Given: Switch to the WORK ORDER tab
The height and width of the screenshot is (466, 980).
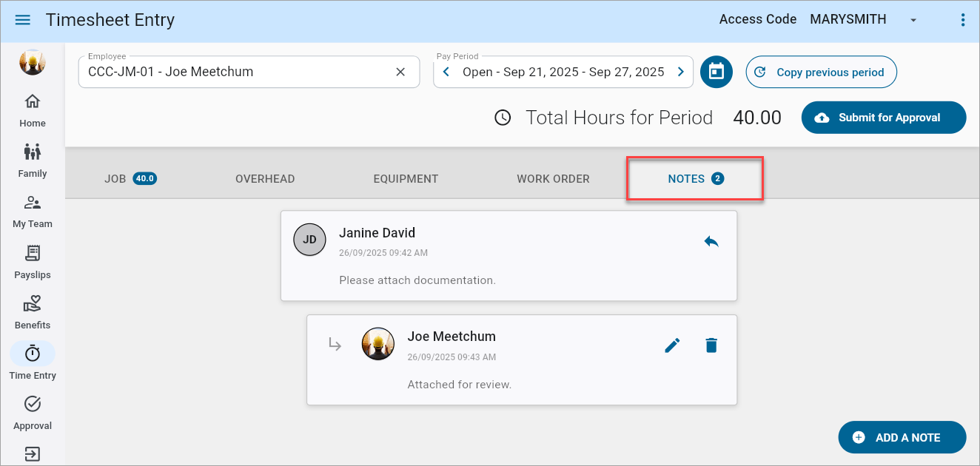Looking at the screenshot, I should (553, 178).
